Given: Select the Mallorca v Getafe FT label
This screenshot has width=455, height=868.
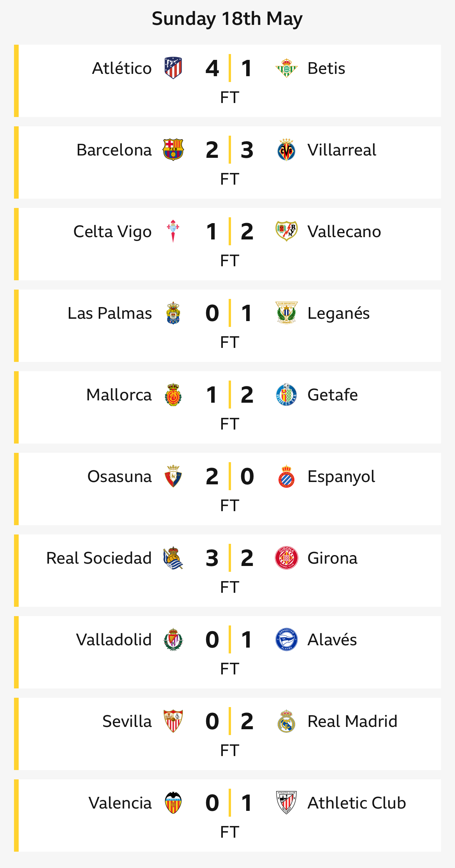Looking at the screenshot, I should click(229, 424).
